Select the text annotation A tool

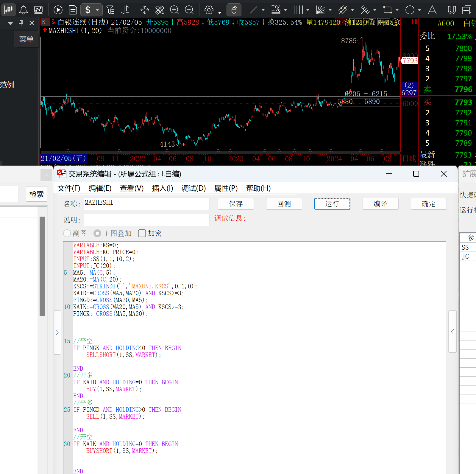click(x=432, y=10)
